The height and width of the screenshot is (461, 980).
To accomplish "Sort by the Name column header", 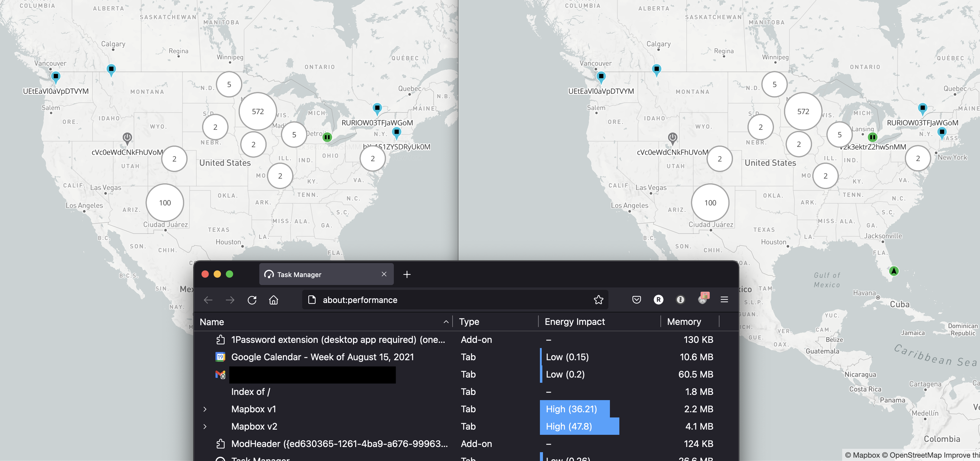I will click(323, 322).
